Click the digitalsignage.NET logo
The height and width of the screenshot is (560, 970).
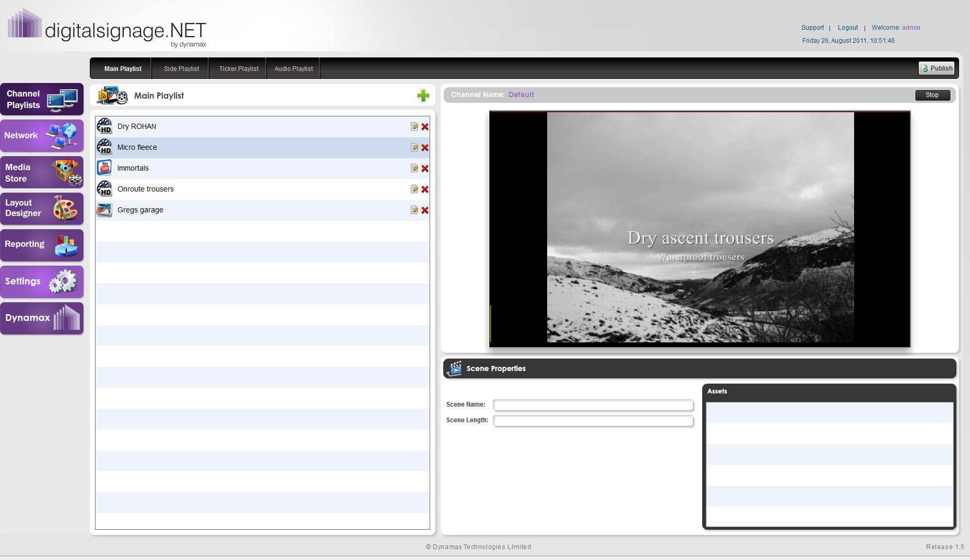[107, 29]
